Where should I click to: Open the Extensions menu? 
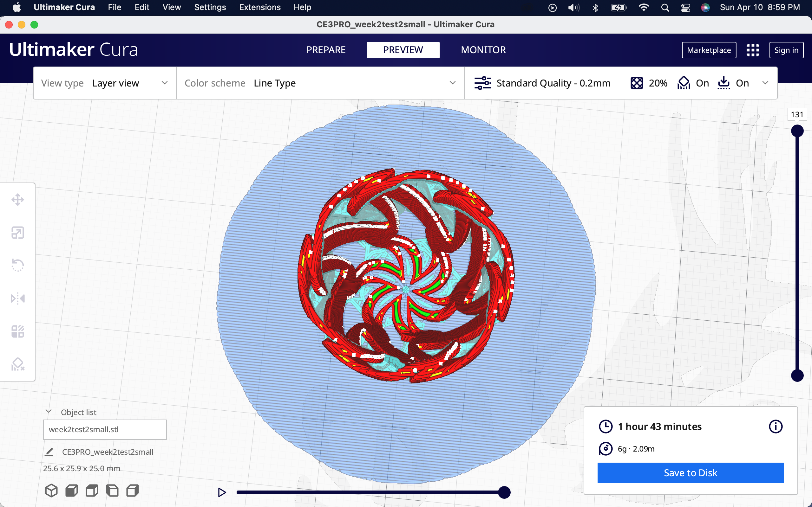(x=260, y=7)
